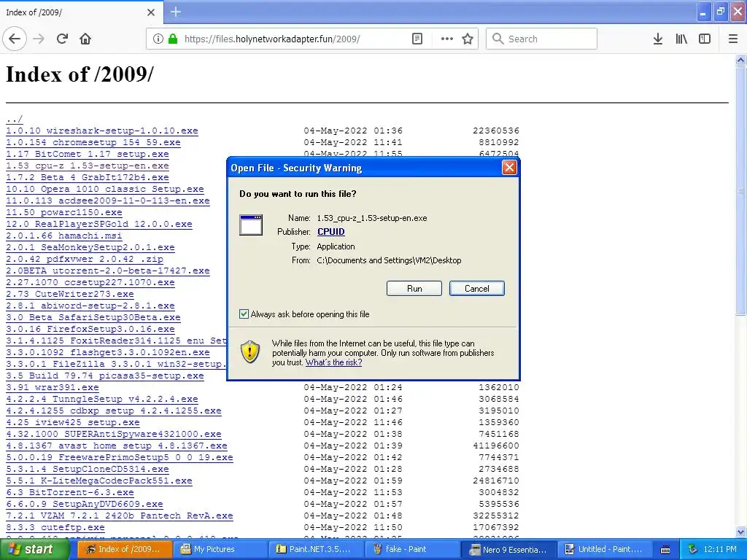Focus the Firefox Search field

pos(541,39)
